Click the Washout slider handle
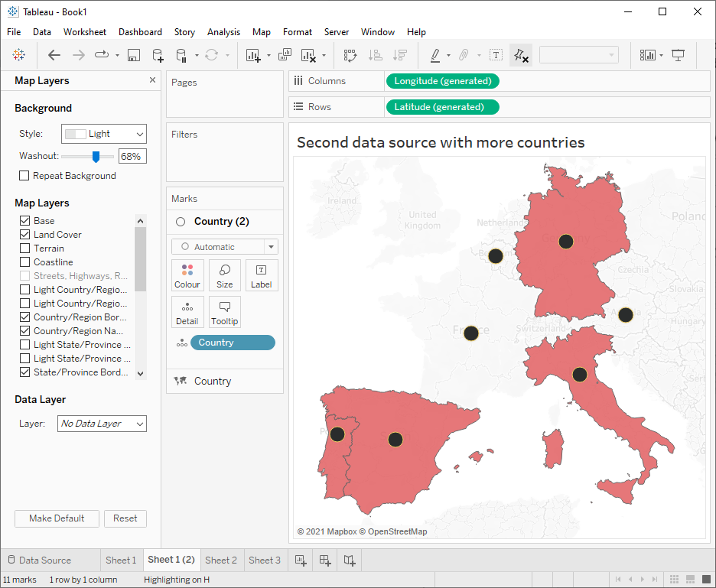The image size is (716, 588). pyautogui.click(x=96, y=156)
